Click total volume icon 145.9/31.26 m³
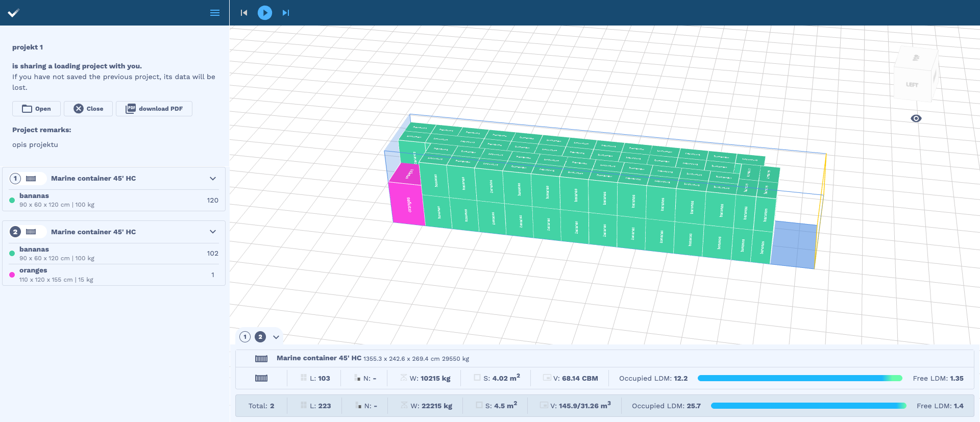This screenshot has width=980, height=422. (544, 405)
